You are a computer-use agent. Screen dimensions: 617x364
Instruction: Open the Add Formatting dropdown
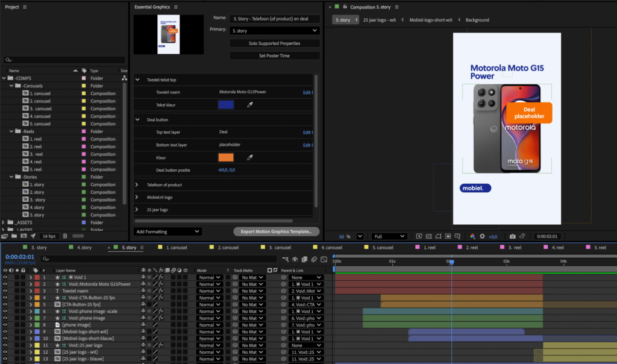point(168,231)
